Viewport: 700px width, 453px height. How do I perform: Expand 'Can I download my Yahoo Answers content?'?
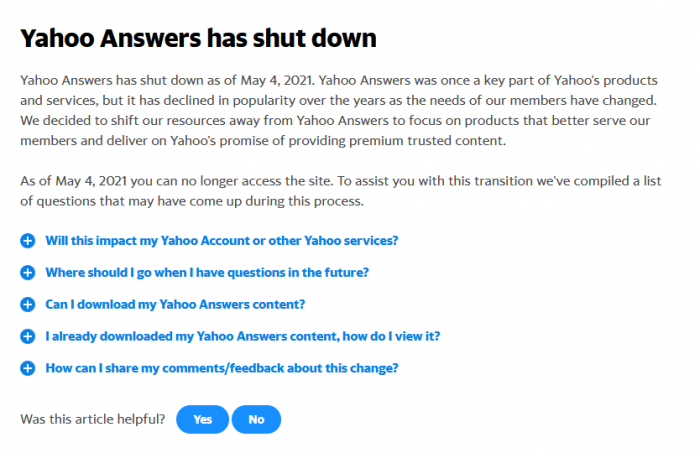pos(175,304)
